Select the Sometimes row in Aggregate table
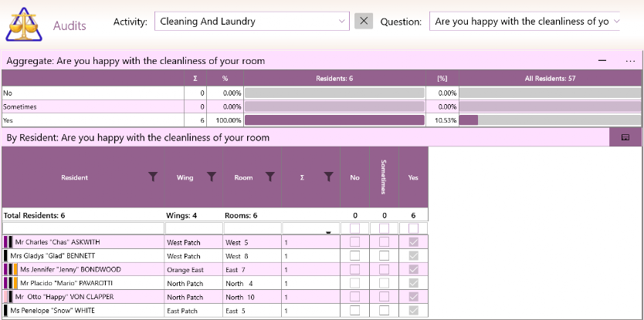 tap(321, 106)
